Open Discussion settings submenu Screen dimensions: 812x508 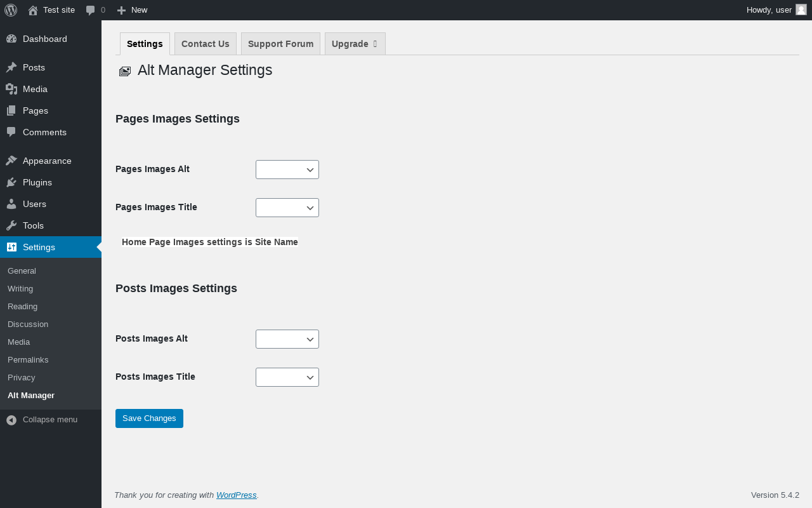[x=51, y=324]
